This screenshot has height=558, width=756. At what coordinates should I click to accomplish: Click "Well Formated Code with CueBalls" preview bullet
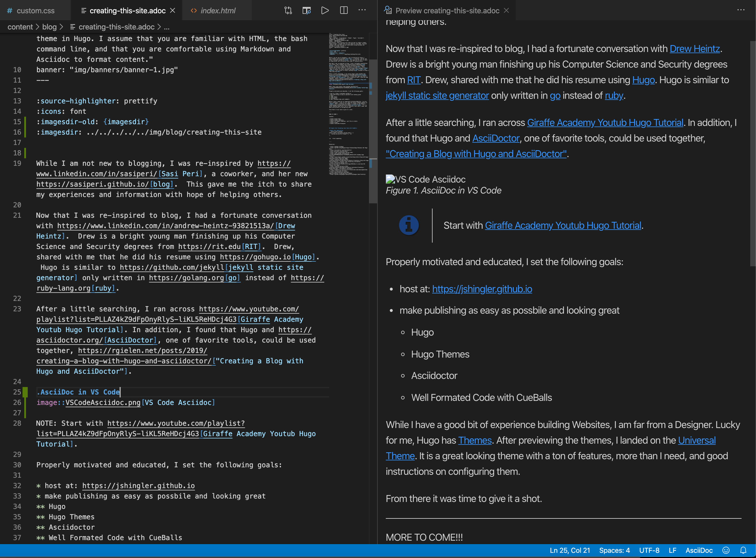pos(481,397)
